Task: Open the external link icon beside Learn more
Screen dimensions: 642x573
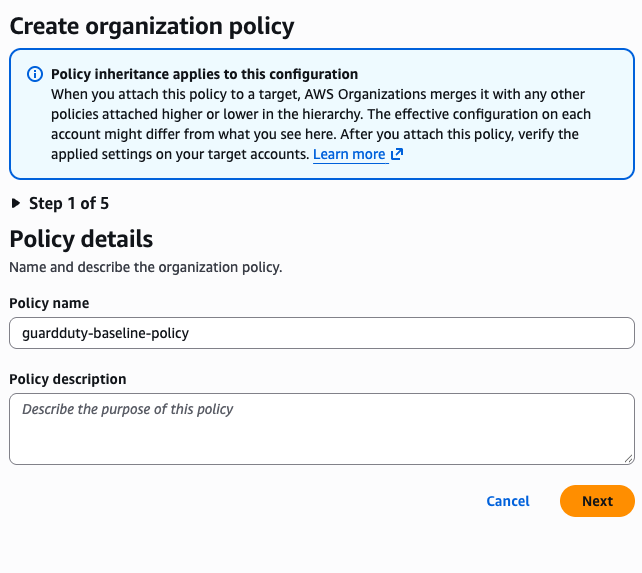Action: coord(397,154)
